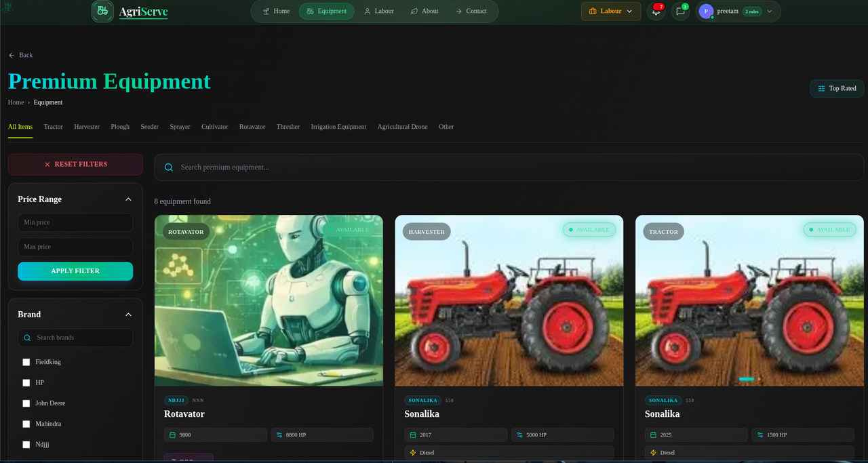This screenshot has height=463, width=868.
Task: Filter by the Seeder tab
Action: 150,127
